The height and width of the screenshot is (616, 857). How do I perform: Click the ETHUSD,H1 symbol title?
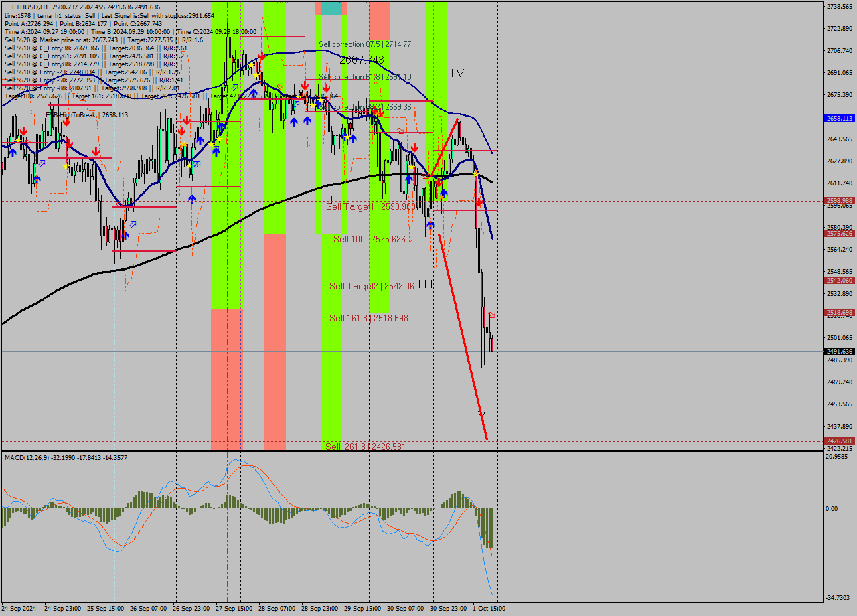click(29, 7)
